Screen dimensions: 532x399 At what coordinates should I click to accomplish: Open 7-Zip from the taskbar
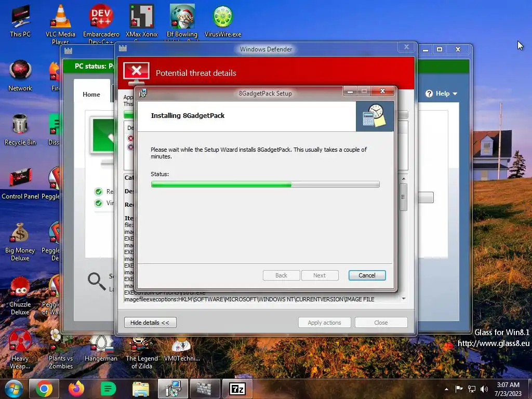coord(237,389)
